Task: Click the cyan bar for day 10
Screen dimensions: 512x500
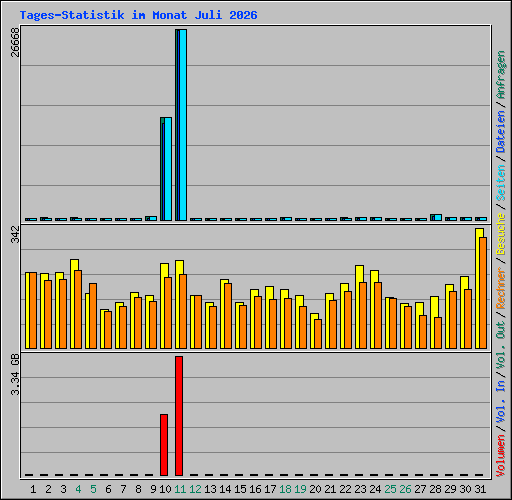Action: click(x=168, y=169)
